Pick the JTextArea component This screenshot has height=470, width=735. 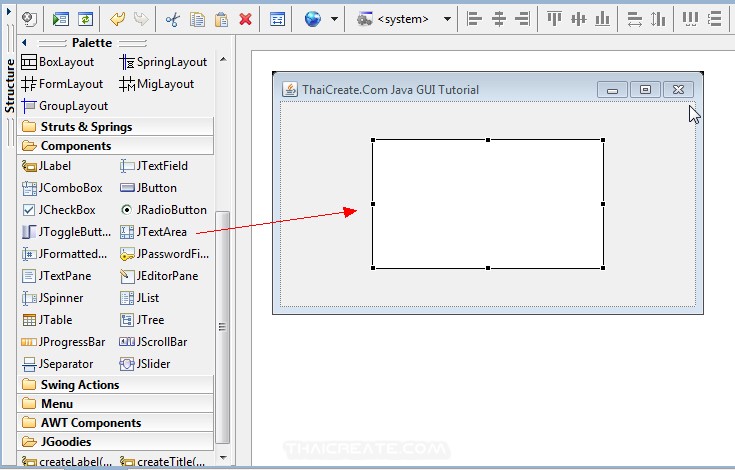point(153,232)
